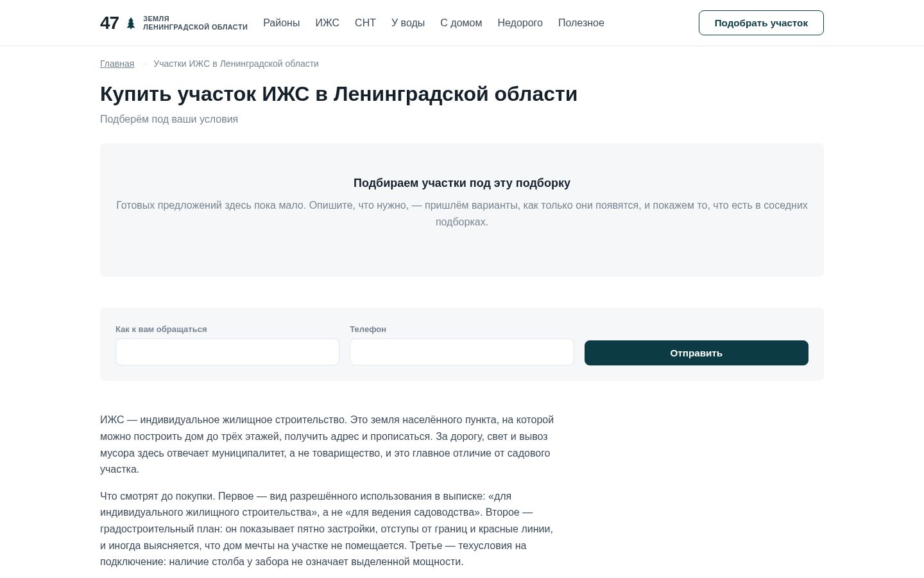The image size is (924, 578).
Task: Open the СНТ navigation section
Action: coord(365,23)
